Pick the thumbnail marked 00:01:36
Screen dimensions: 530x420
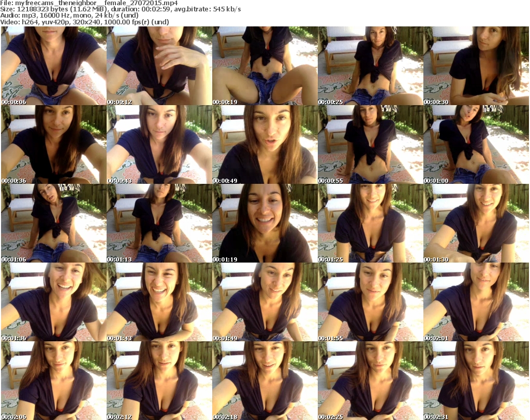pos(54,302)
